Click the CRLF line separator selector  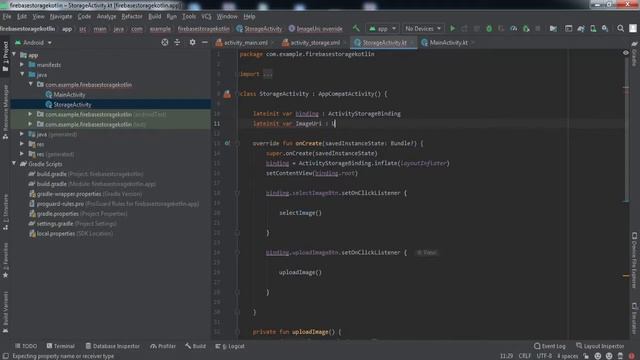point(524,356)
